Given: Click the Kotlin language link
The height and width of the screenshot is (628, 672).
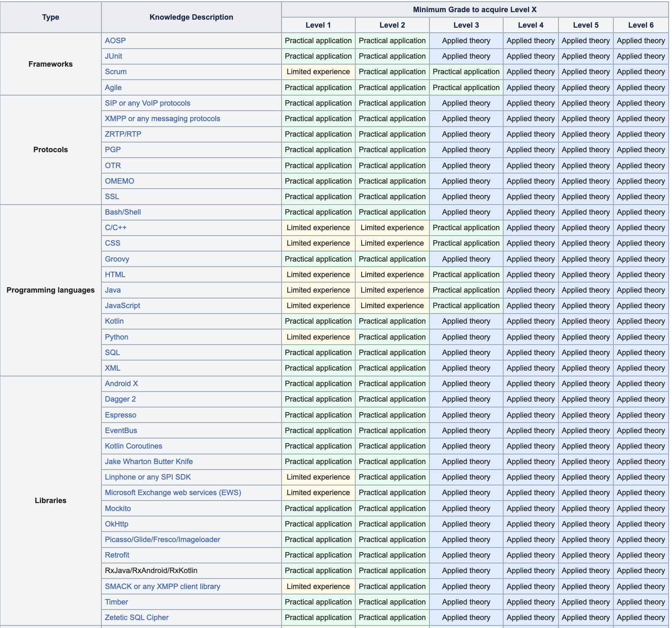Looking at the screenshot, I should (114, 321).
